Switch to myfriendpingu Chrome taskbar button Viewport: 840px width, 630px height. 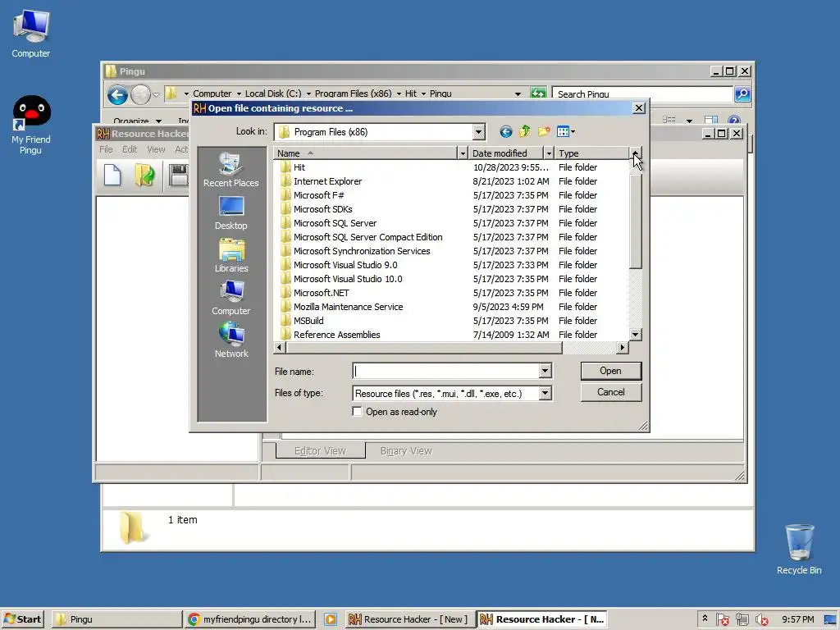click(x=250, y=619)
